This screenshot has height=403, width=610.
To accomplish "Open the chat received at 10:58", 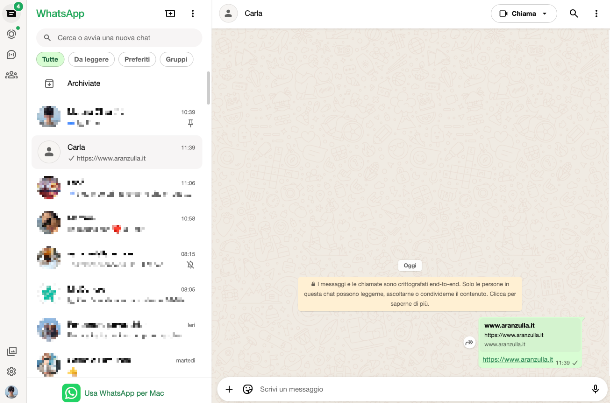I will click(x=117, y=223).
